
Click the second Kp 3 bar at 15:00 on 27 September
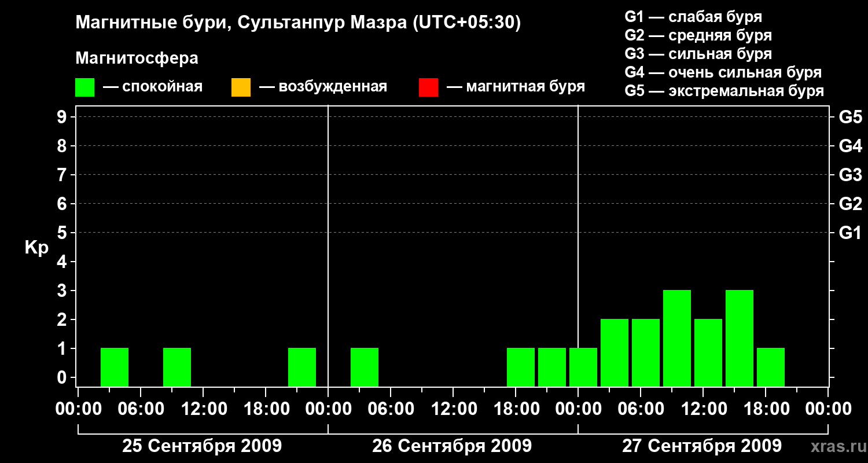740,338
